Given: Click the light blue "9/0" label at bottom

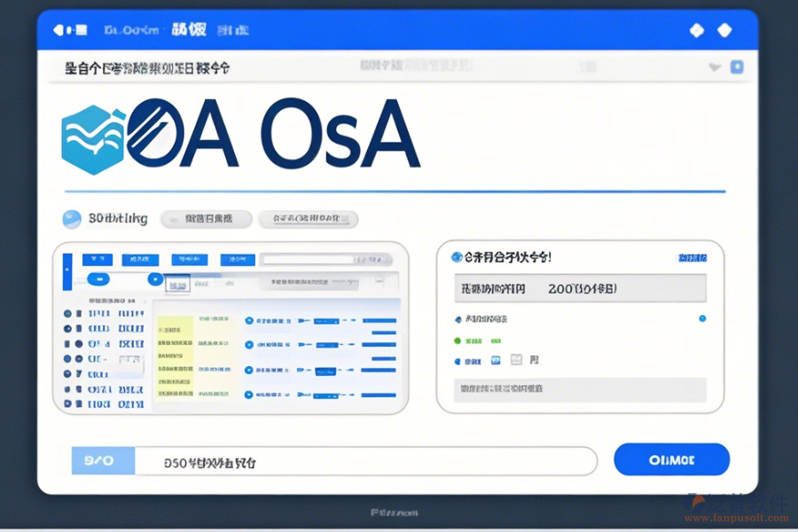Looking at the screenshot, I should click(104, 461).
